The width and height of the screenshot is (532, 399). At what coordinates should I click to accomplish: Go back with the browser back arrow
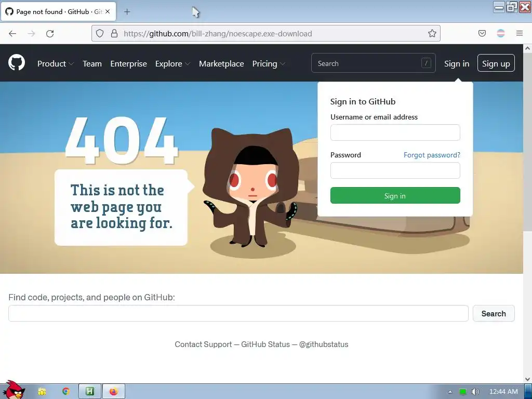tap(12, 34)
